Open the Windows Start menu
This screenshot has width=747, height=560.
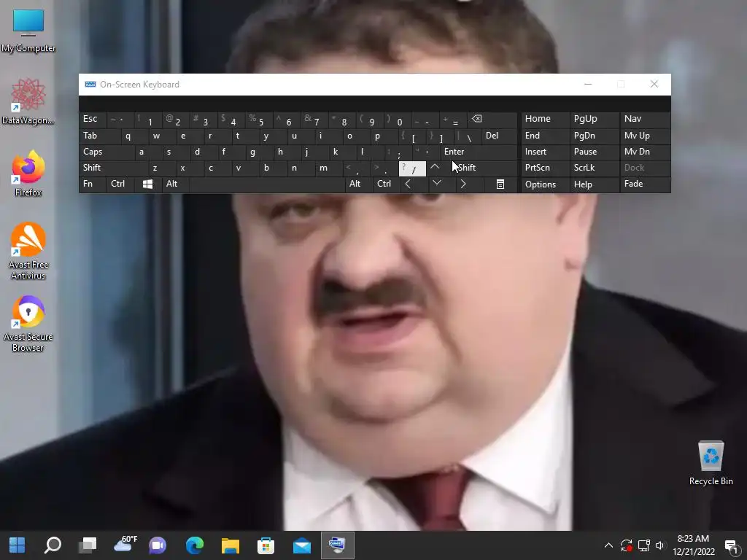pos(18,545)
